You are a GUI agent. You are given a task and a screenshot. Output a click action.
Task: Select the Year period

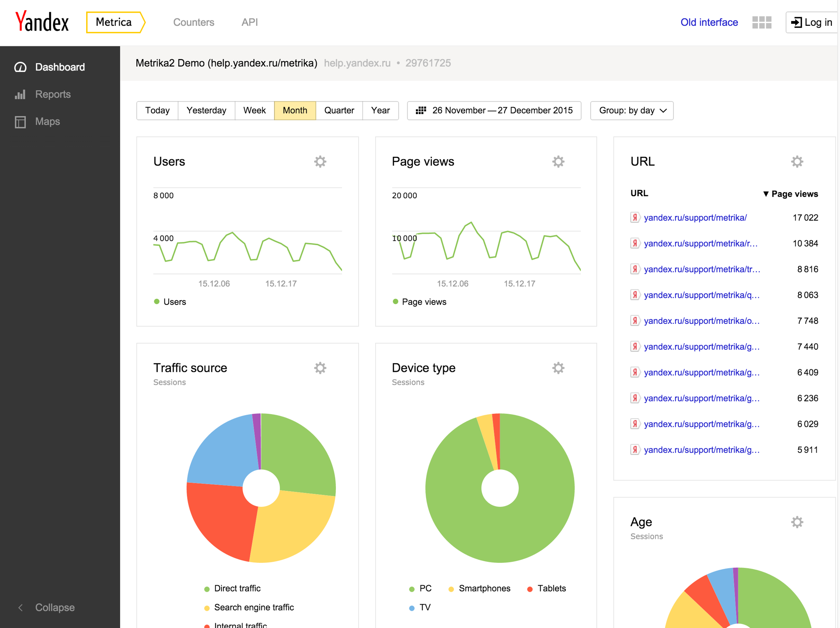point(380,110)
